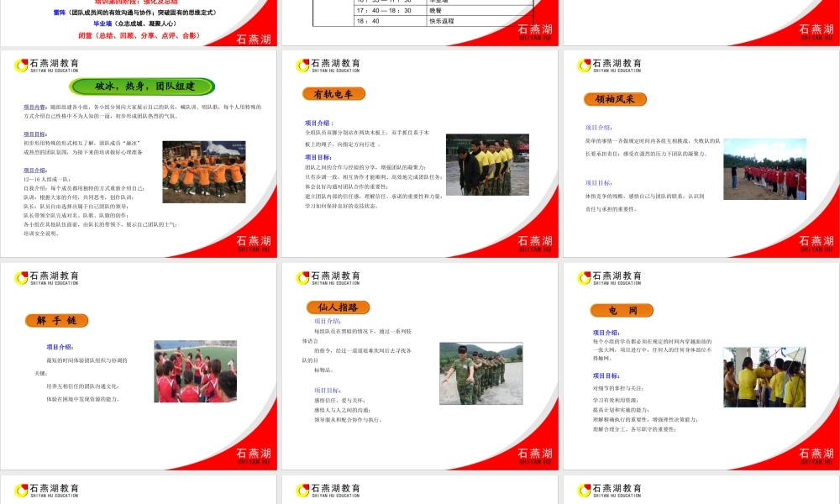Click the 项目介绍 heading on the 有轨电车 slide
The image size is (840, 504).
[x=318, y=123]
